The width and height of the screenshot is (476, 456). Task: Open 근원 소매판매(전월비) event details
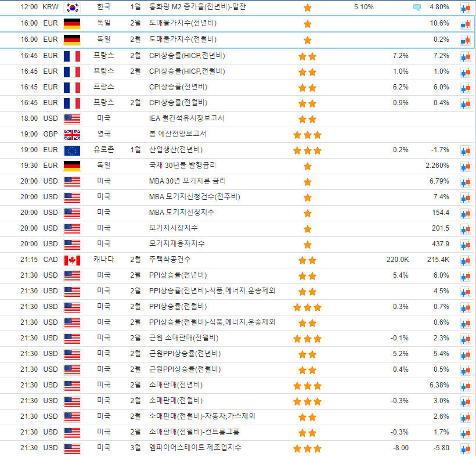(183, 338)
